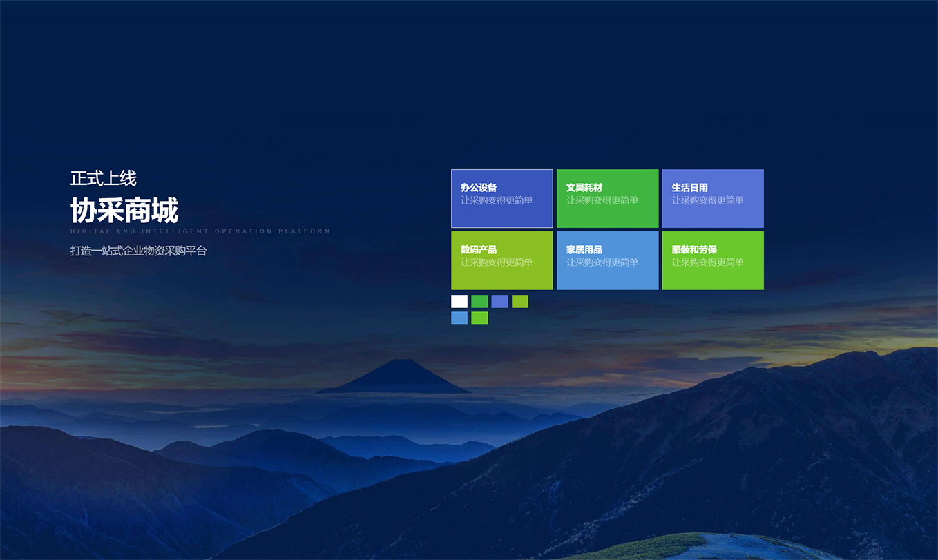Viewport: 938px width, 560px height.
Task: Select the green square beside the white indicator
Action: click(479, 301)
